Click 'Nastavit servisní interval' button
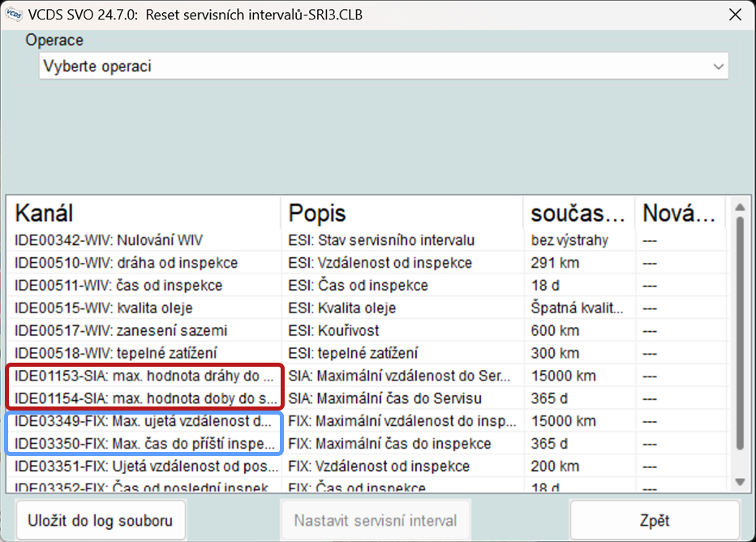 pos(376,521)
